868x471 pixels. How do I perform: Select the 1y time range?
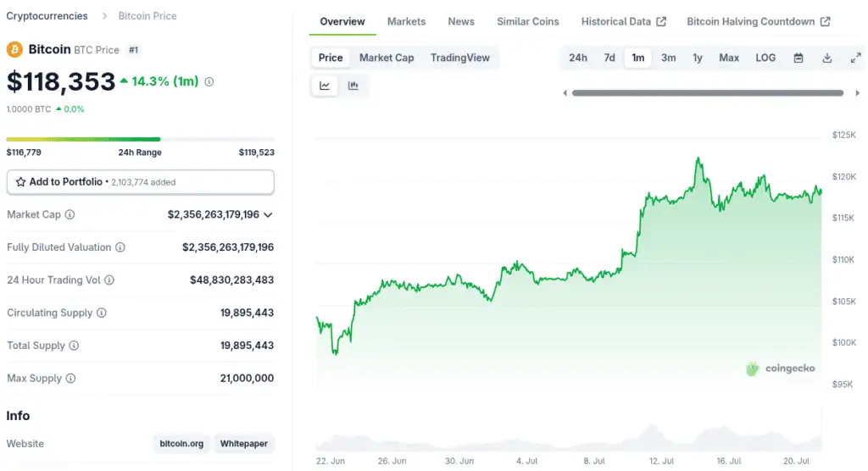click(698, 58)
